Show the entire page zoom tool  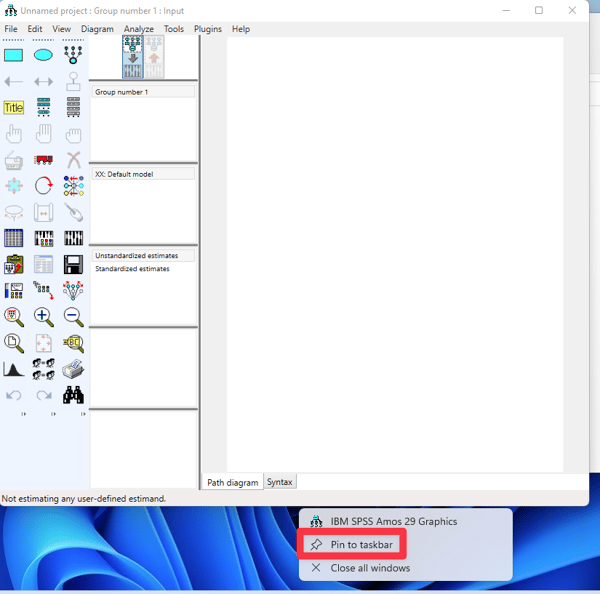[14, 343]
